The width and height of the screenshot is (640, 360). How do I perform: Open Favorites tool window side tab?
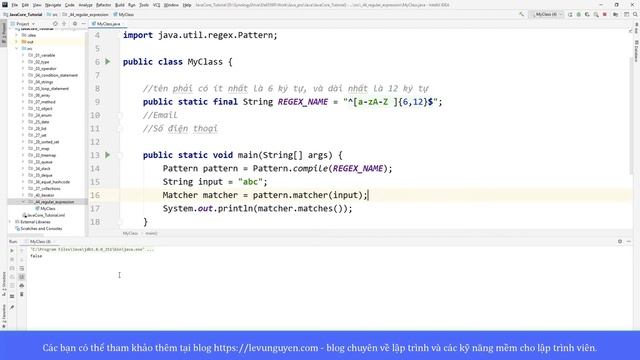point(4,316)
